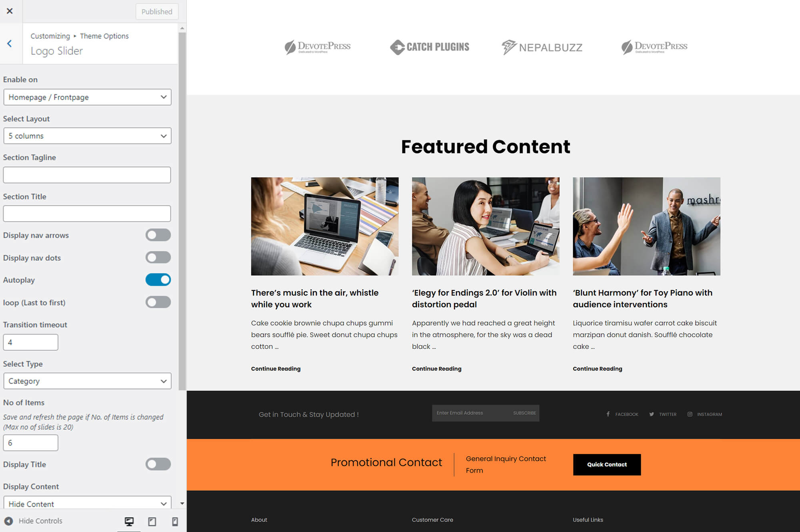Click Quick Contact orange button

coord(606,464)
